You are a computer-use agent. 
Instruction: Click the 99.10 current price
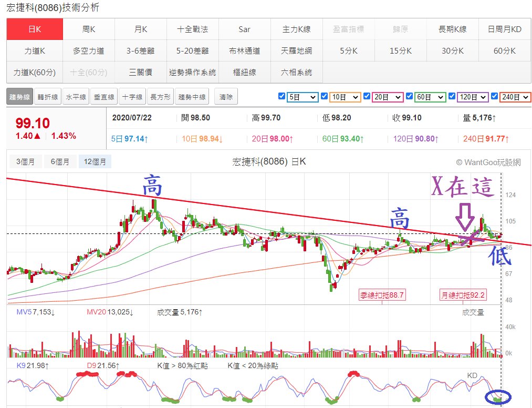coord(33,123)
